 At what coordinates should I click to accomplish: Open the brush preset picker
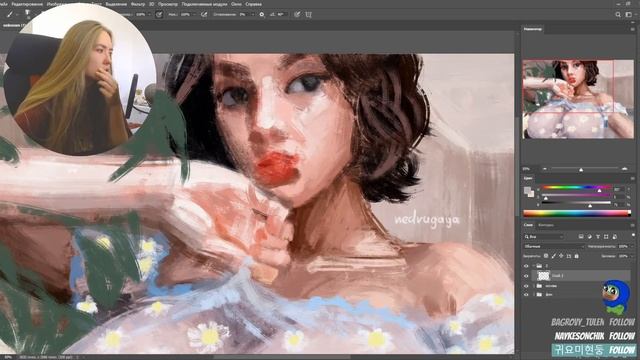pyautogui.click(x=27, y=14)
